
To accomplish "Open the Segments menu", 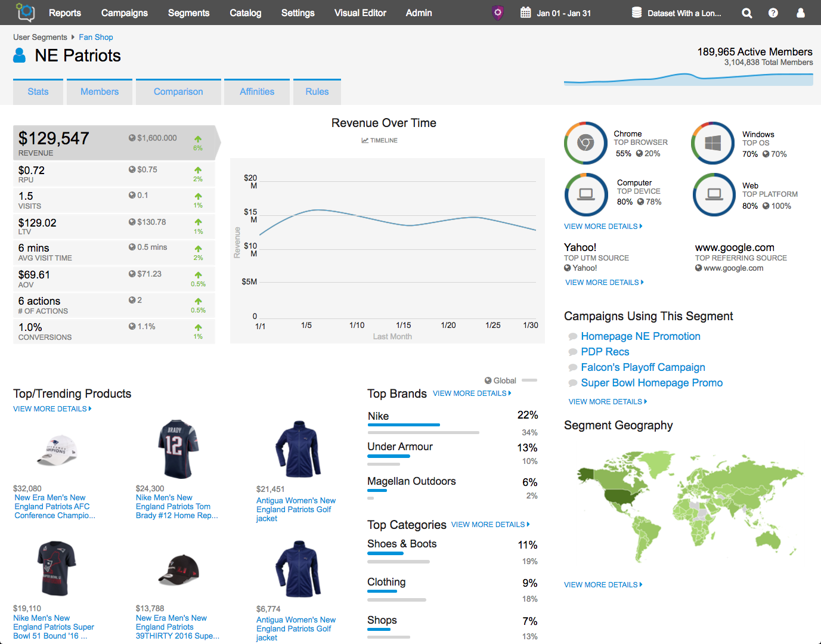I will click(188, 13).
